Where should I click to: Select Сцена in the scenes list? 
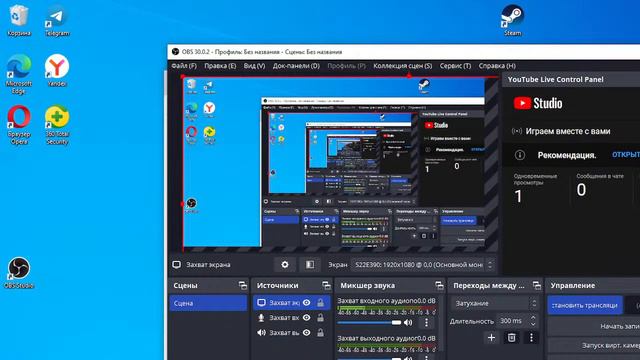208,303
